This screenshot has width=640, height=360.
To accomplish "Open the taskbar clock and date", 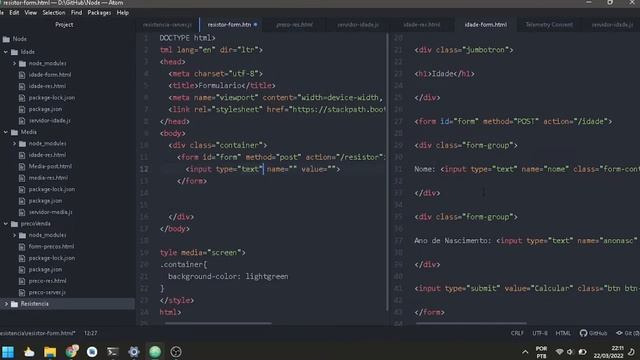I will click(x=608, y=352).
